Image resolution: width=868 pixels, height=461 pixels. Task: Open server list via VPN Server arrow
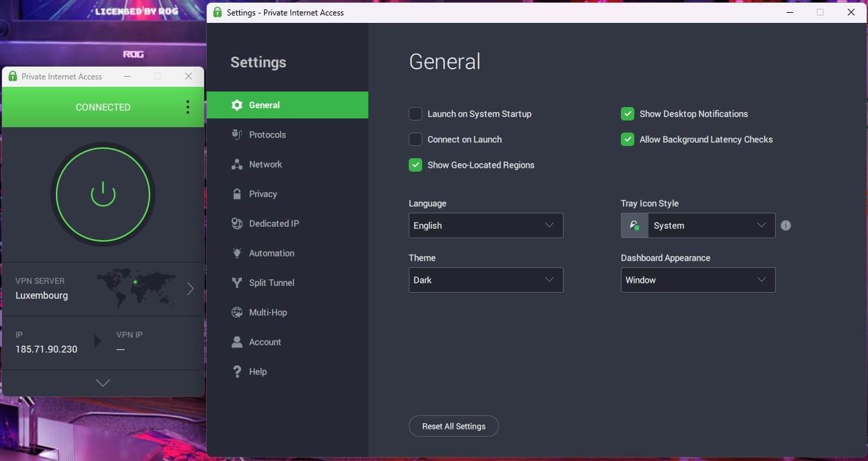coord(190,289)
